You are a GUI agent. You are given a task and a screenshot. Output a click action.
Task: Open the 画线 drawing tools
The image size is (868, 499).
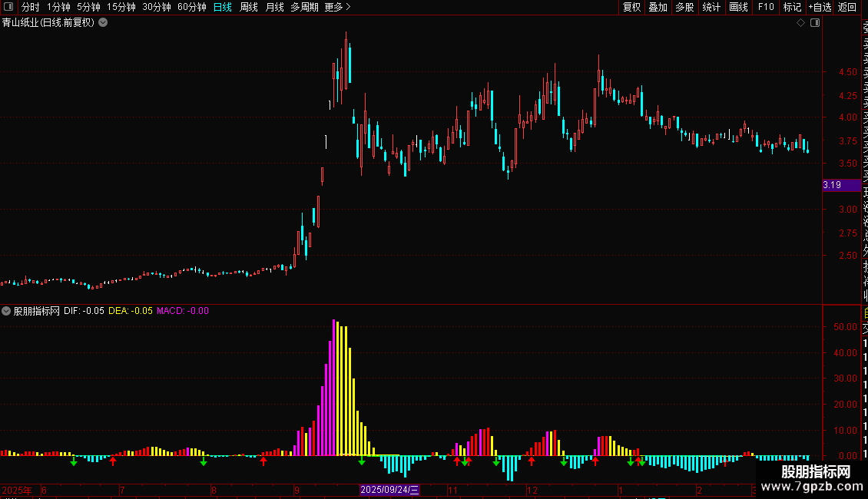pyautogui.click(x=738, y=7)
